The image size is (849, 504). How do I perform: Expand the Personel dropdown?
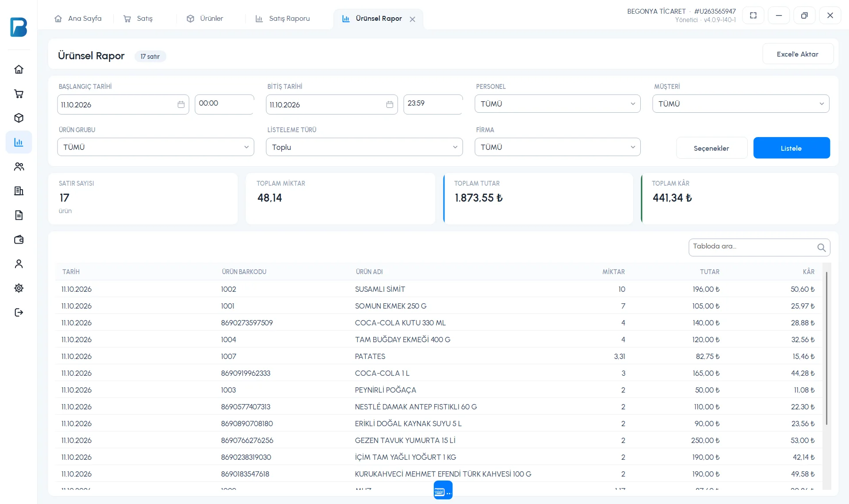coord(558,104)
